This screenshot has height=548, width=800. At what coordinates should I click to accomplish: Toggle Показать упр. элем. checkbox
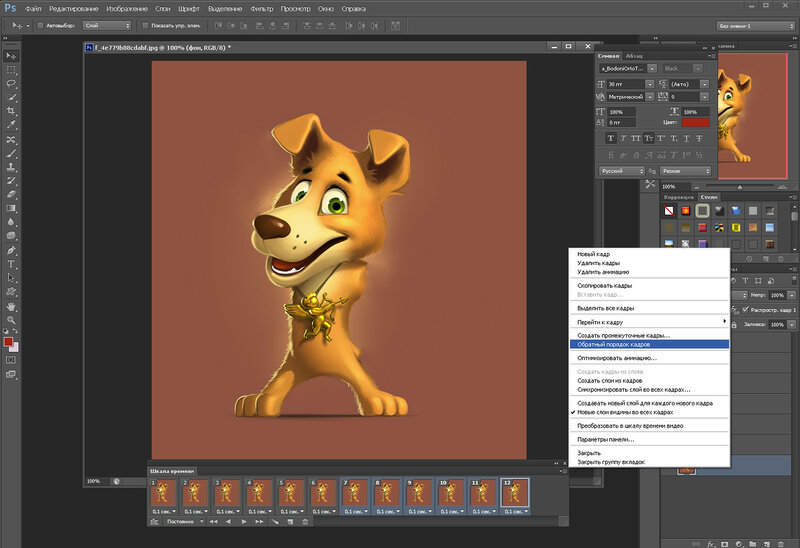(x=146, y=25)
